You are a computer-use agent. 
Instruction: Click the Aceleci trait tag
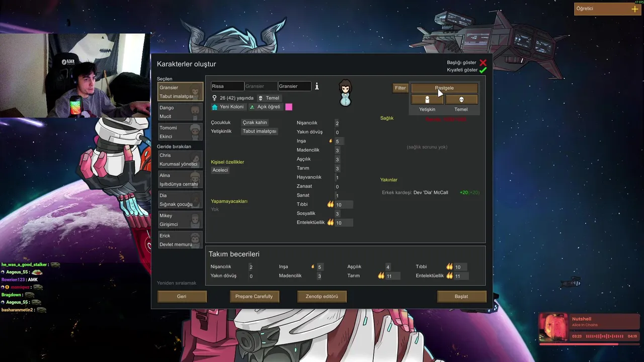tap(220, 170)
